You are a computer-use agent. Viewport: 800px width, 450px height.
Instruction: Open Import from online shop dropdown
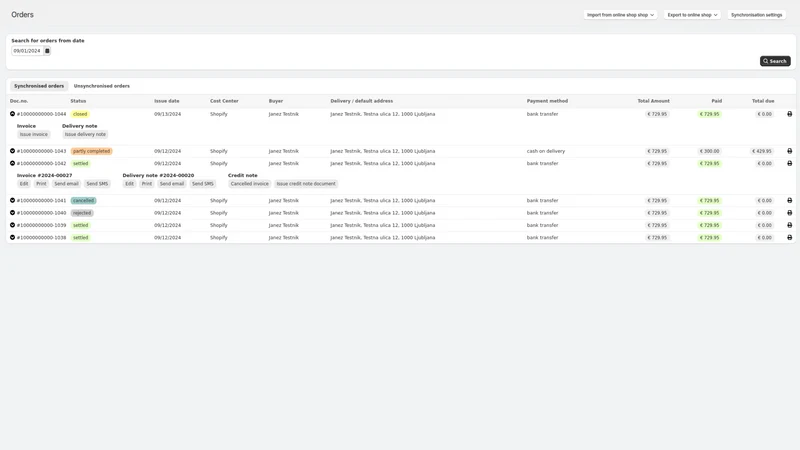pyautogui.click(x=620, y=15)
